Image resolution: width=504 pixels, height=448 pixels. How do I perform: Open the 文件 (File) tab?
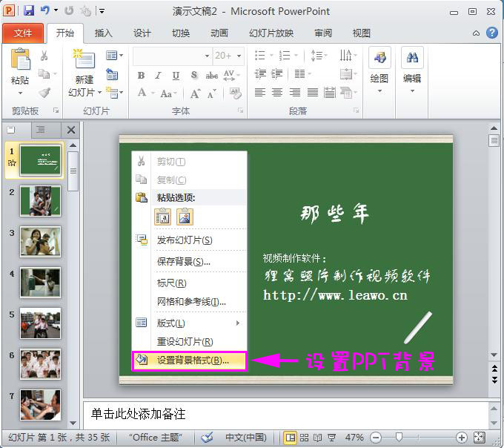pos(23,33)
